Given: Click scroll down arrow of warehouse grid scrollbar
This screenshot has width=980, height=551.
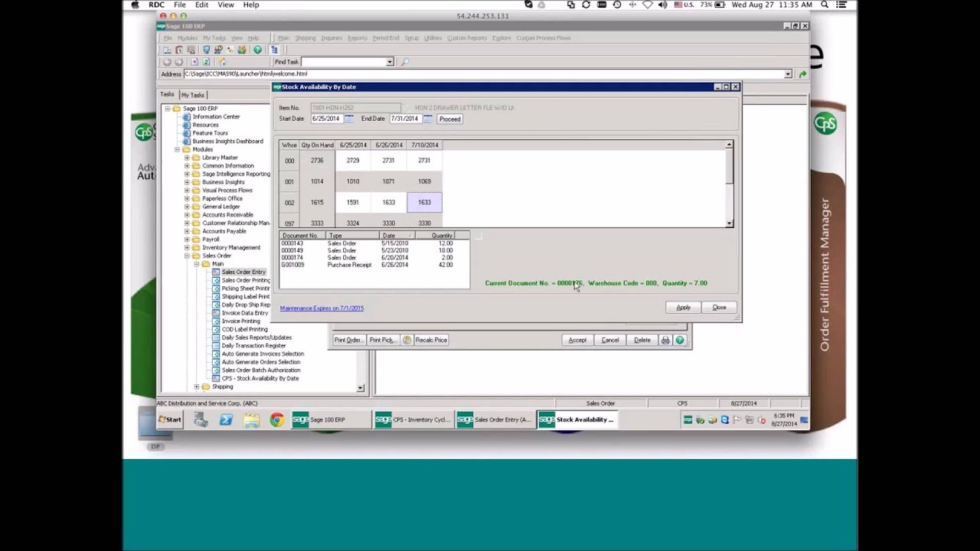Looking at the screenshot, I should coord(729,223).
